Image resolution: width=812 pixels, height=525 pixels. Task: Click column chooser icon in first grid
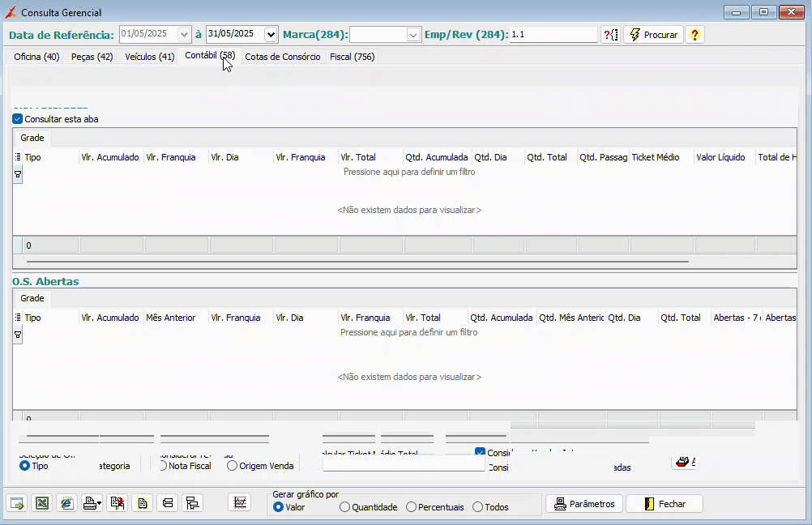18,157
